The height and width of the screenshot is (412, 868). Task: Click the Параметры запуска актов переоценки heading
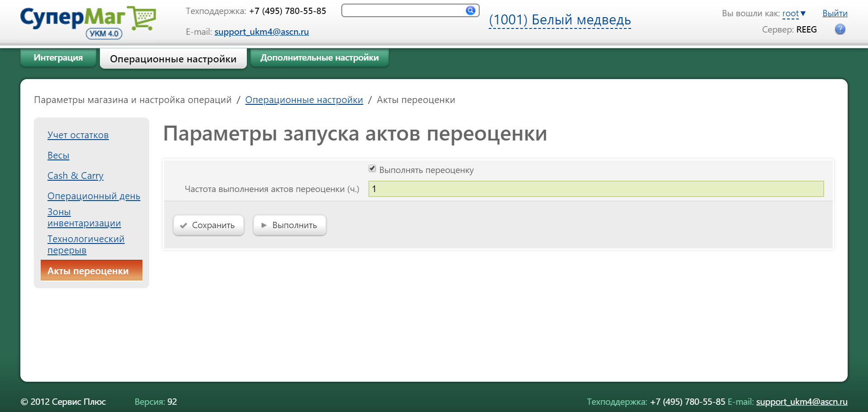(x=355, y=134)
